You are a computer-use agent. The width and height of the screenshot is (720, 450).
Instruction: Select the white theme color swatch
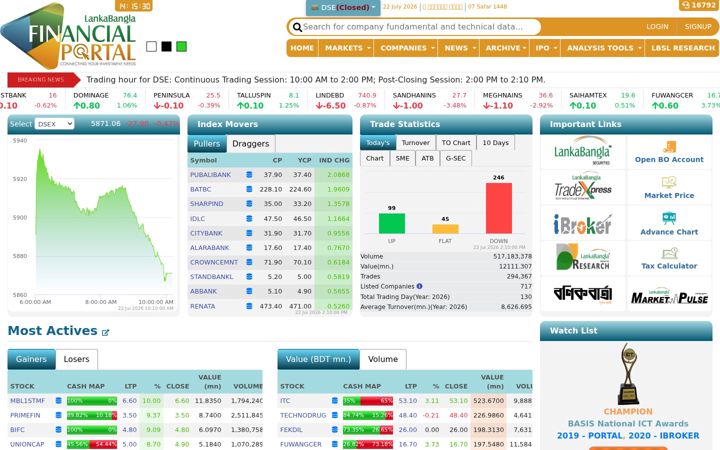(152, 46)
